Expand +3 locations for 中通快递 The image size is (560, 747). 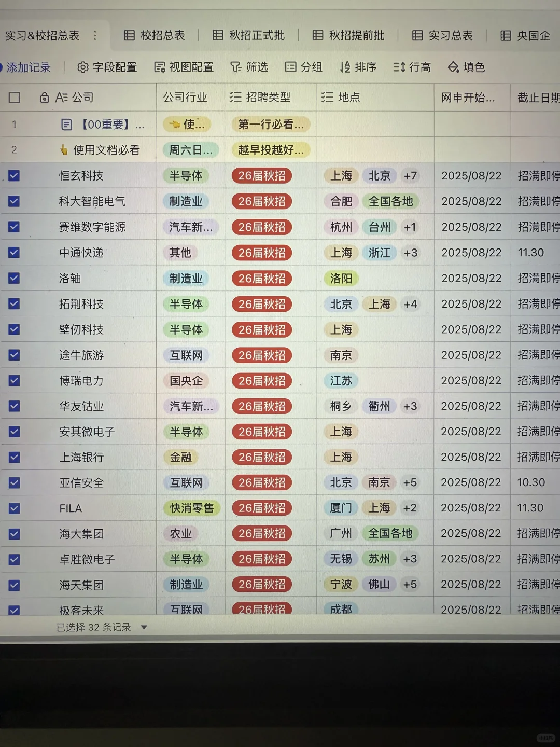pos(411,253)
